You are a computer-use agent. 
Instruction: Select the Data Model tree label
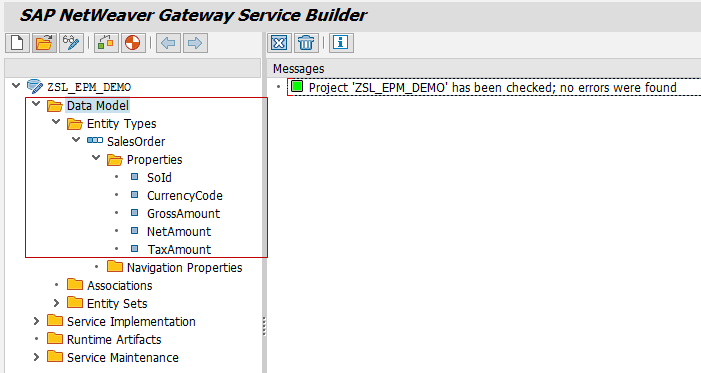(97, 106)
